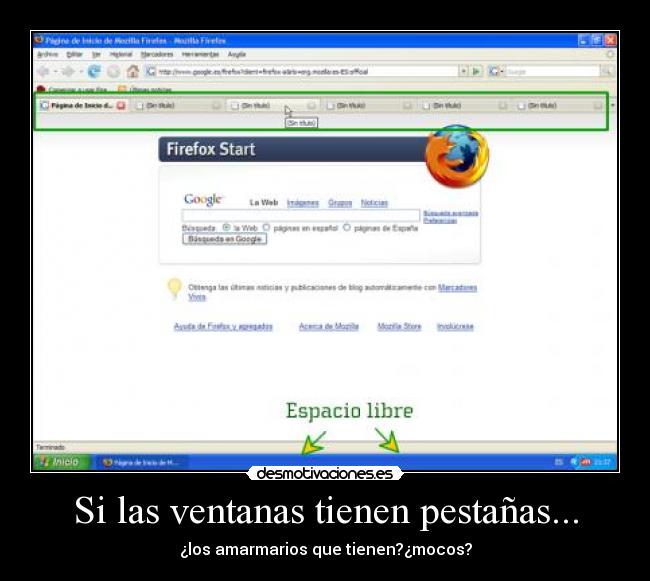Screen dimensions: 650x581
Task: Open 'Ayuda de Firefox y agregados' link
Action: 223,327
